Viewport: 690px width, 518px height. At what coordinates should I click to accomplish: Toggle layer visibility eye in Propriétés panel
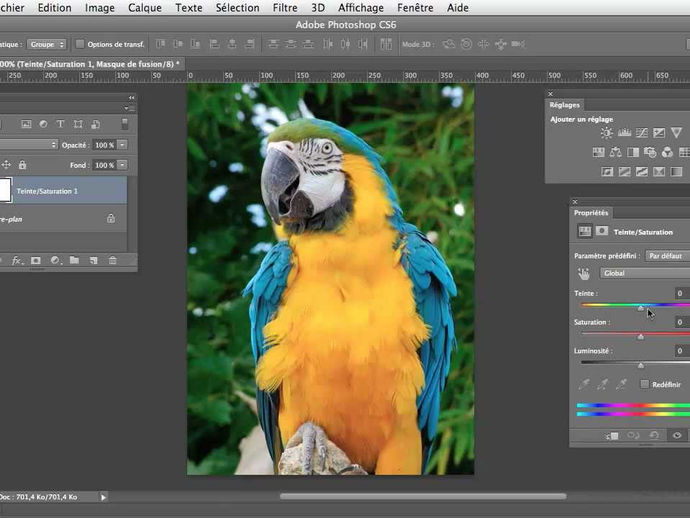pyautogui.click(x=678, y=435)
